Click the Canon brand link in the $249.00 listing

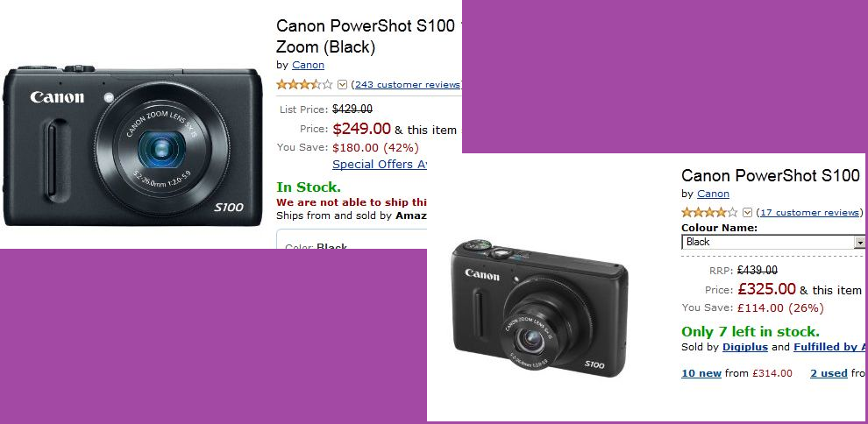pos(309,65)
